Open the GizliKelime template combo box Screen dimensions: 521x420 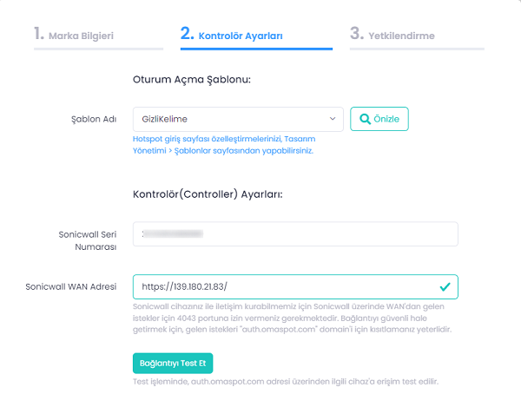tap(234, 119)
